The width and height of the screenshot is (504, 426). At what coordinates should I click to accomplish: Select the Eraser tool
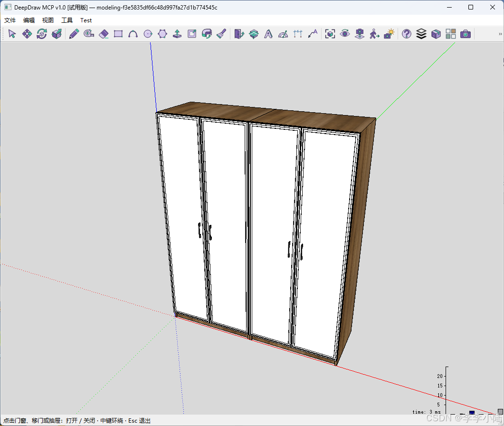tap(104, 34)
